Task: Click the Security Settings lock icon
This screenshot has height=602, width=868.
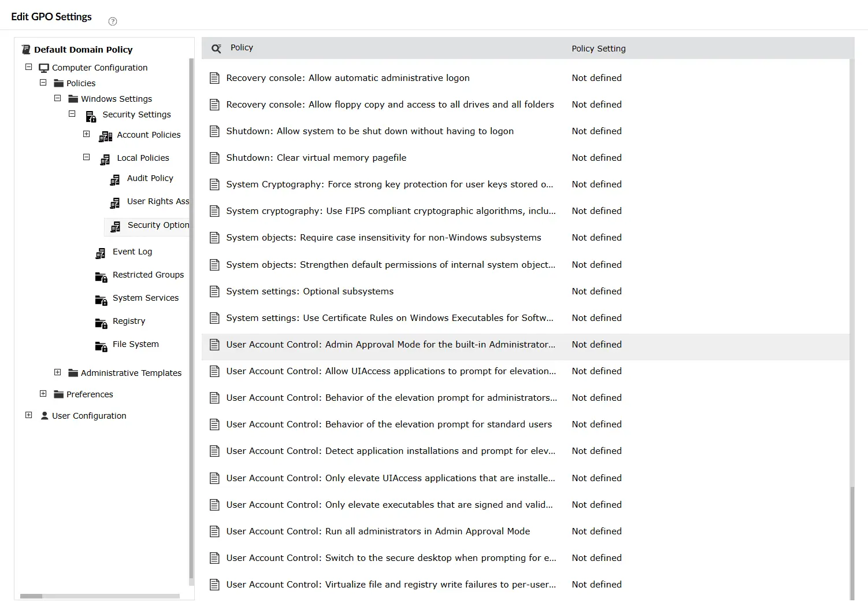Action: (91, 116)
